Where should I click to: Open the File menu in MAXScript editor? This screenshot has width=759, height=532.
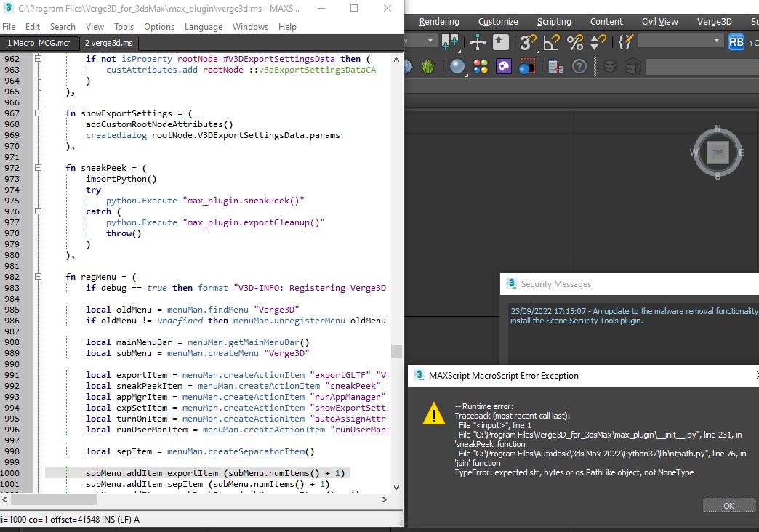9,27
